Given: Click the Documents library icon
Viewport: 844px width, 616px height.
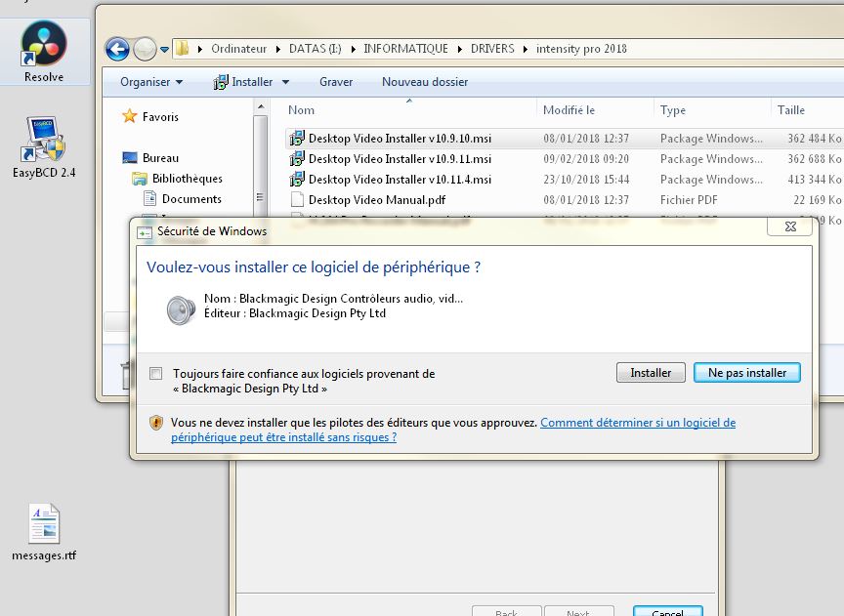Looking at the screenshot, I should pos(150,198).
